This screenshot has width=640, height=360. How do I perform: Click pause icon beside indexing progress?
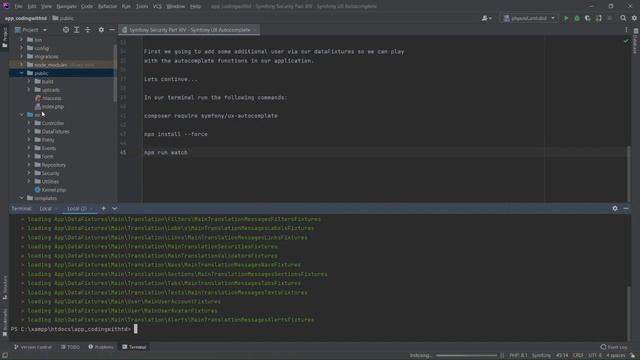coord(502,356)
